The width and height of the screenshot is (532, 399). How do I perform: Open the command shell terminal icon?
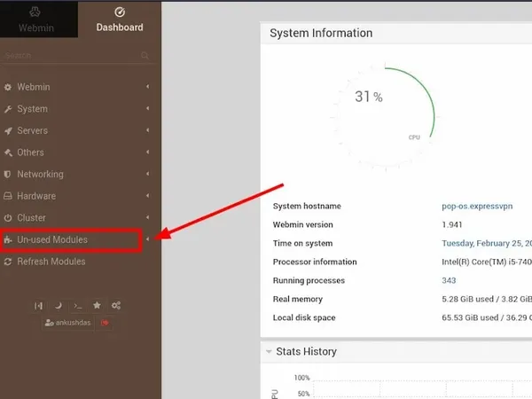[x=77, y=306]
